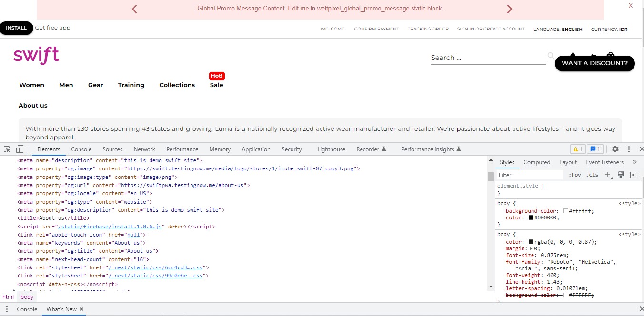Toggle the :hov element state button
Image resolution: width=644 pixels, height=316 pixels.
pos(575,175)
